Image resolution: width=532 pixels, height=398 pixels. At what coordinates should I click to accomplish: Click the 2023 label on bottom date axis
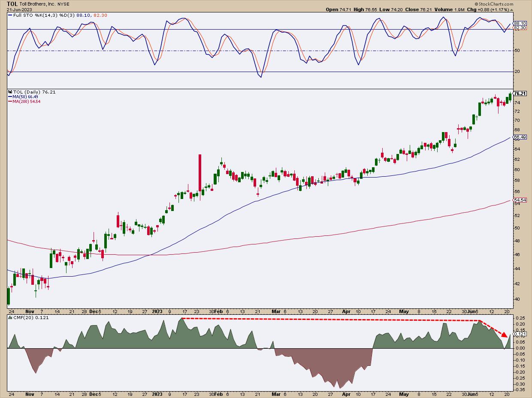point(157,311)
